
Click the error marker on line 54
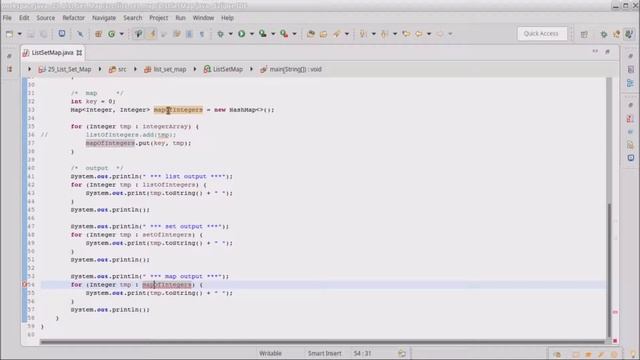(24, 284)
